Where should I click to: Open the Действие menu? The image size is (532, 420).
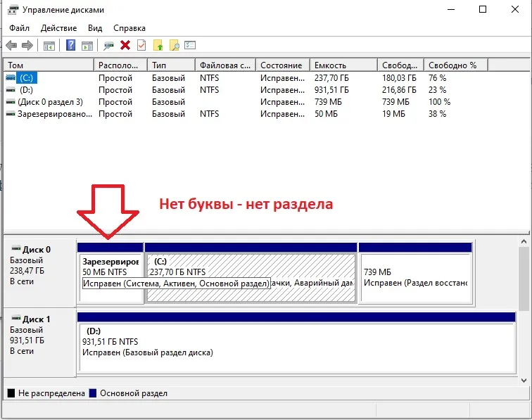click(58, 28)
